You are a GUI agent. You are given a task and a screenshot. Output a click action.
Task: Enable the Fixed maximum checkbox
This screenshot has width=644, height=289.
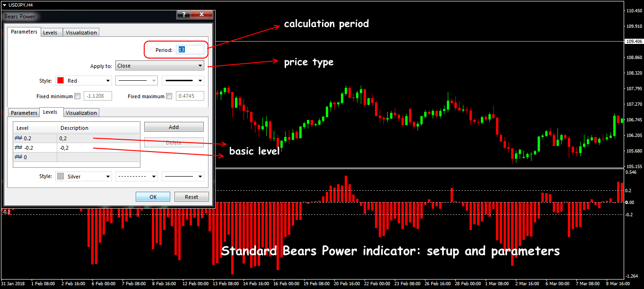169,96
